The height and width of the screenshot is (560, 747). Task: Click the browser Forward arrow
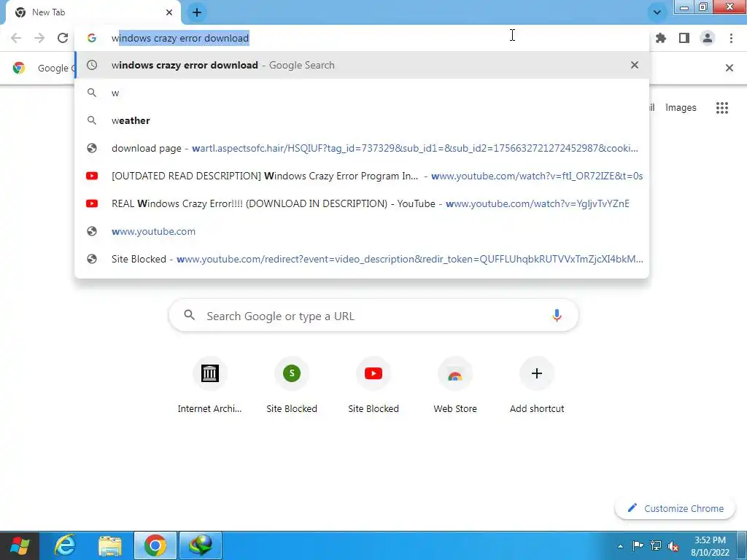39,38
